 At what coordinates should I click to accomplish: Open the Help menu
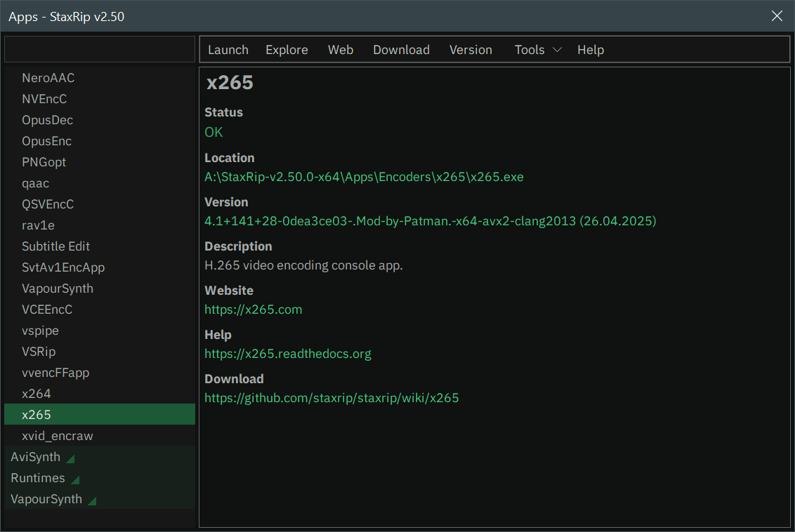pyautogui.click(x=591, y=50)
